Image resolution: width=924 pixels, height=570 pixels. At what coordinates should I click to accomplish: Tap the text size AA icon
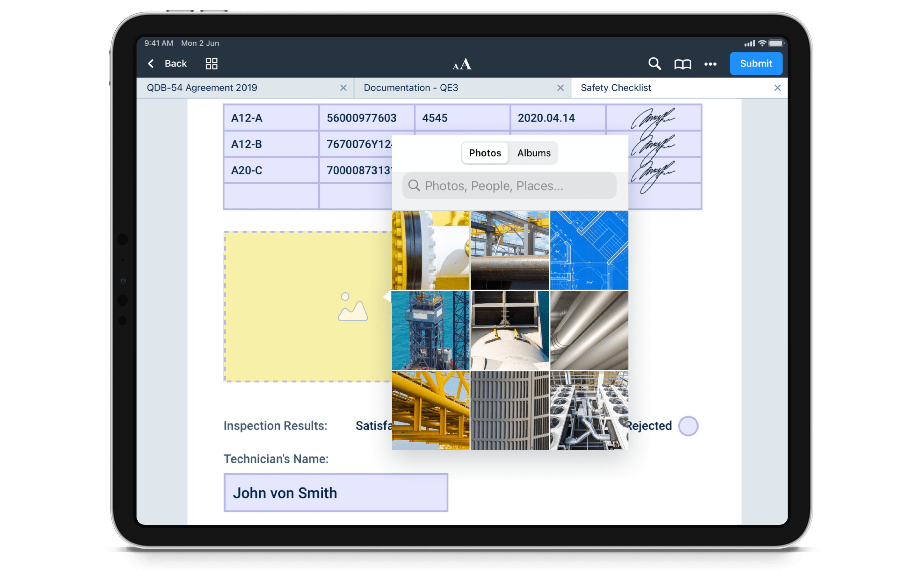tap(462, 64)
